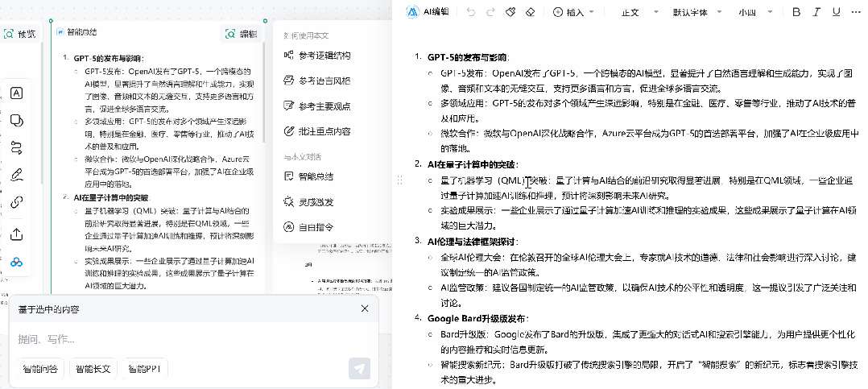The image size is (868, 389).
Task: Click the 微软合作 bullet in editor
Action: click(x=649, y=141)
